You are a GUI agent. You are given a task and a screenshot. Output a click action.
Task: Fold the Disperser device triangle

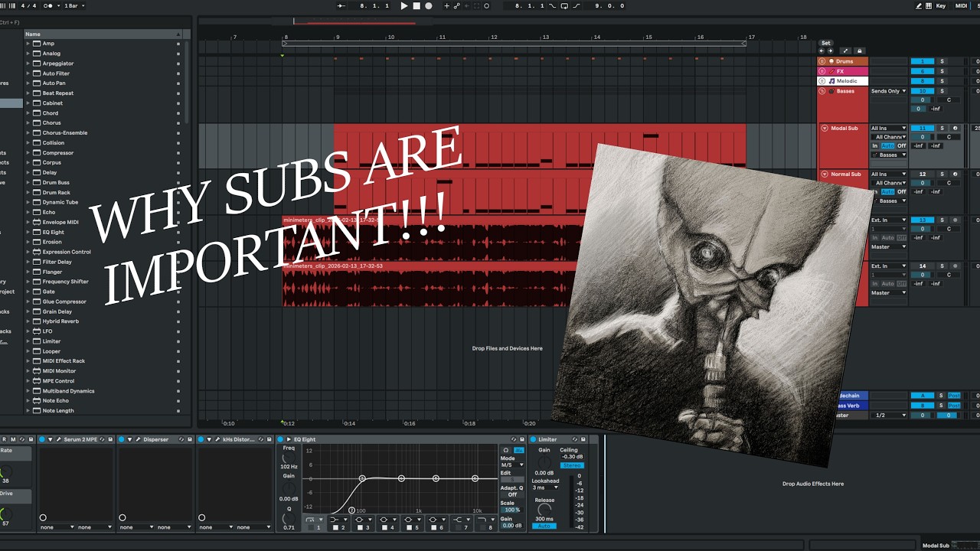(129, 439)
